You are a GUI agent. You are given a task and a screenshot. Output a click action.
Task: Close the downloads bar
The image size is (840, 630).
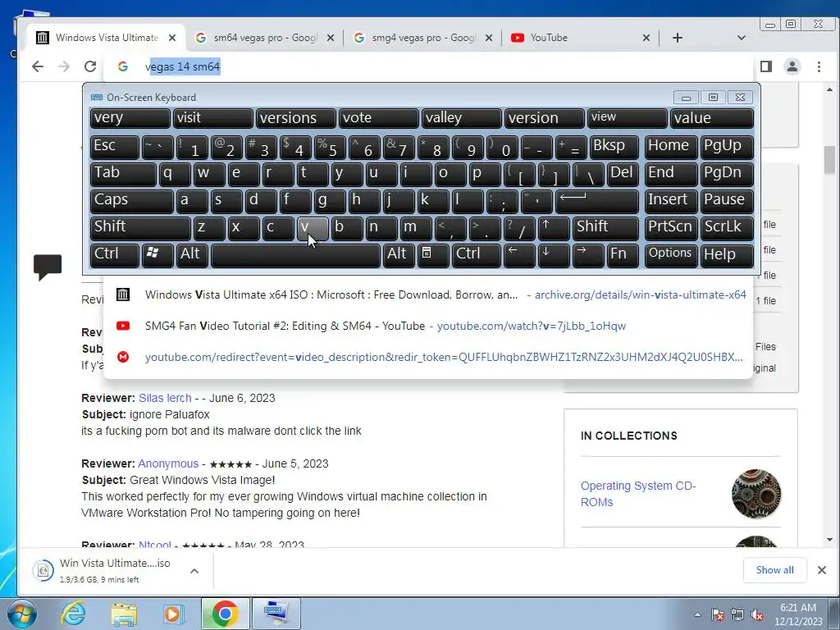click(x=822, y=570)
